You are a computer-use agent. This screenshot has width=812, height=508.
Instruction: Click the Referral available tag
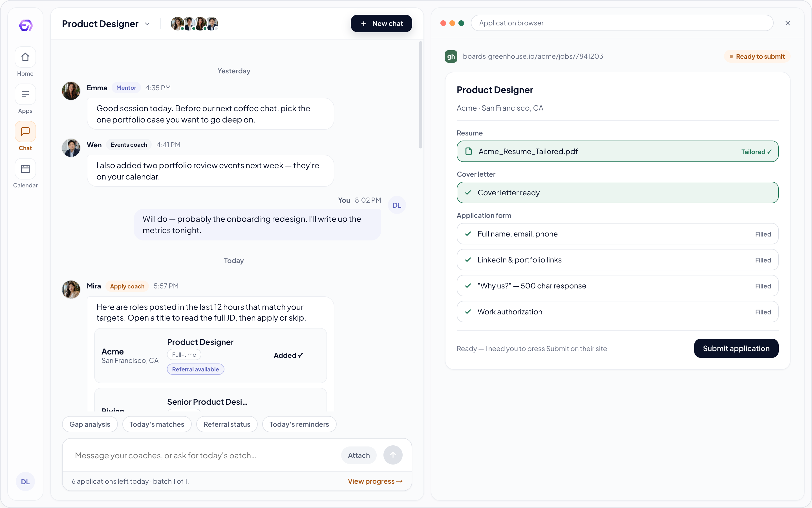point(196,369)
